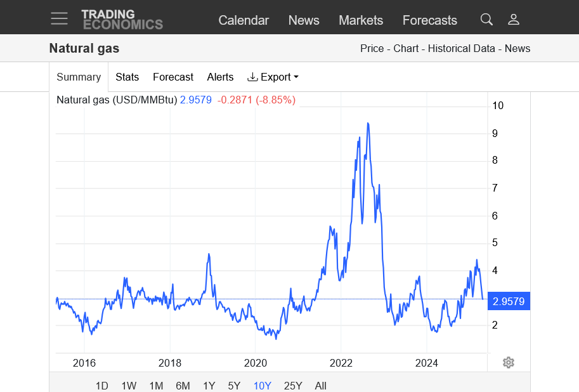Set chart range to 1Y
This screenshot has height=392, width=579.
pyautogui.click(x=209, y=386)
